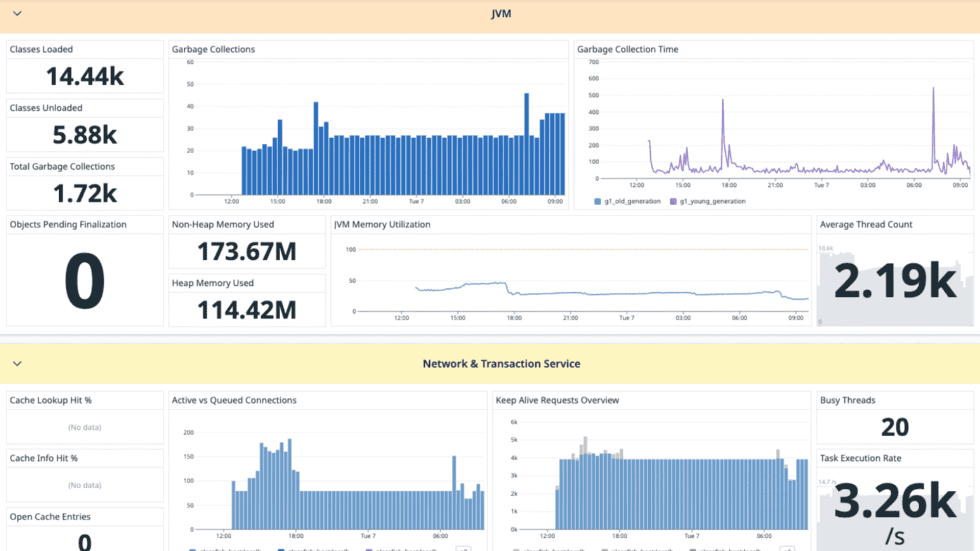Click the (No data) text under Cache Lookup Hit %
Screen dimensions: 980x551
click(x=85, y=428)
